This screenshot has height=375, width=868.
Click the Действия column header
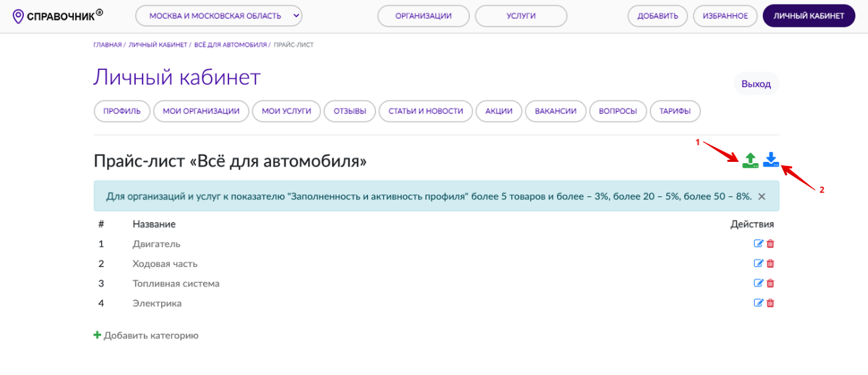[752, 224]
